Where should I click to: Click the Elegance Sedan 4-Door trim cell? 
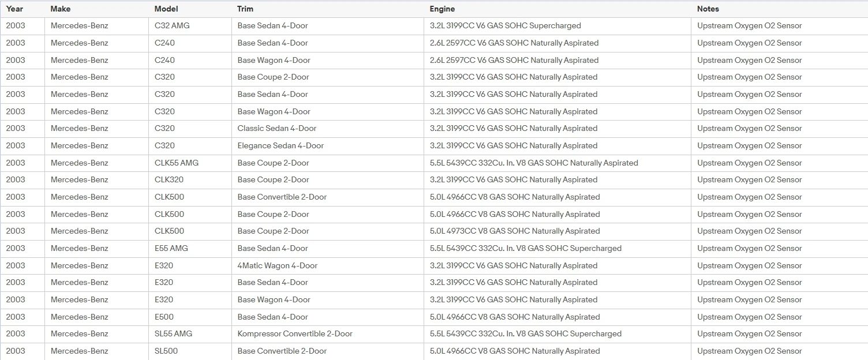click(327, 146)
